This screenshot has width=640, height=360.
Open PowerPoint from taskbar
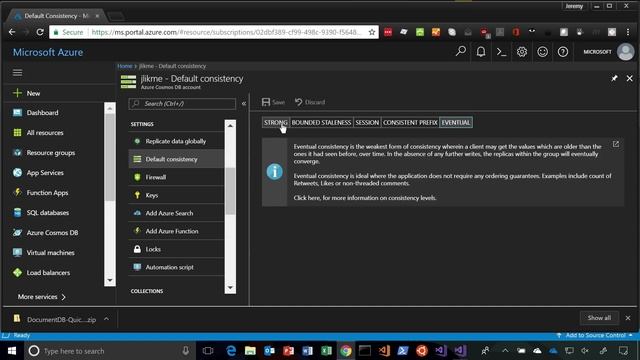[289, 351]
